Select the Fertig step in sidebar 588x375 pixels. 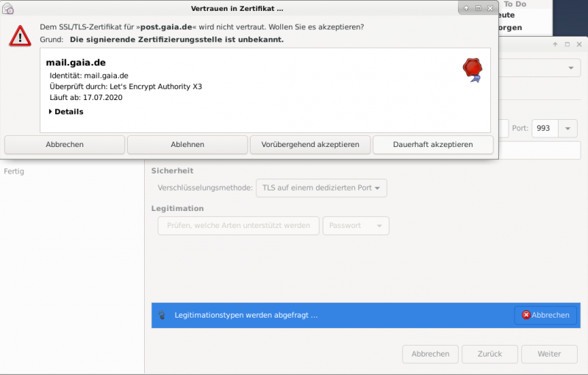point(14,171)
